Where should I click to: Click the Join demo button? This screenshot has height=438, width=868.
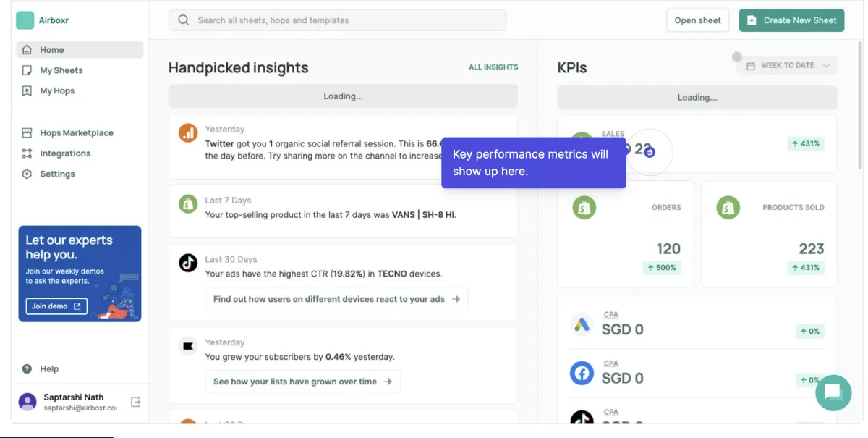pos(56,306)
